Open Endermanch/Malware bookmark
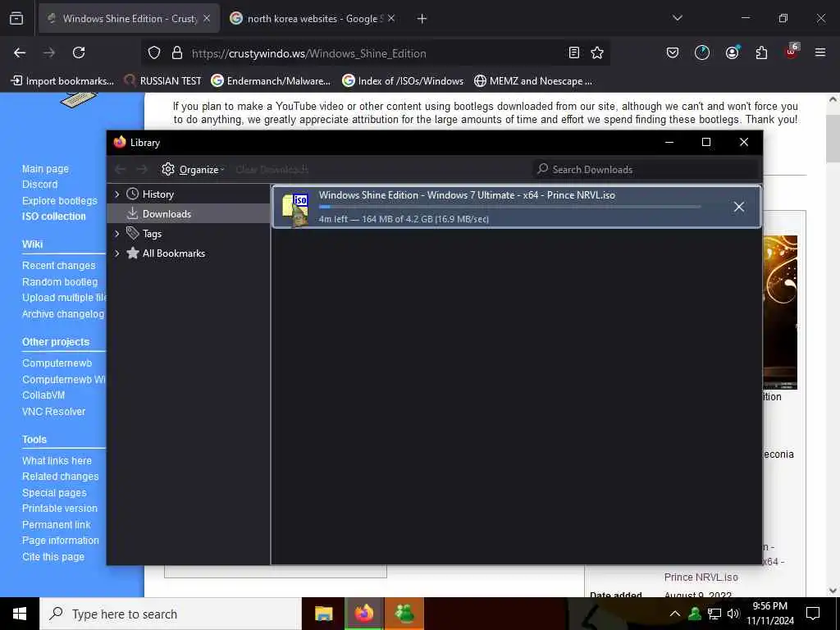The width and height of the screenshot is (840, 630). (x=271, y=81)
